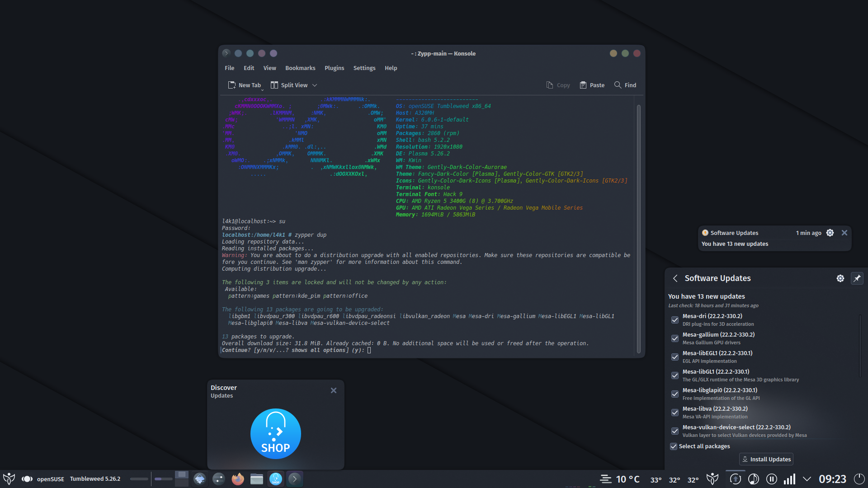
Task: Open a New Tab in Konsole
Action: click(x=244, y=85)
